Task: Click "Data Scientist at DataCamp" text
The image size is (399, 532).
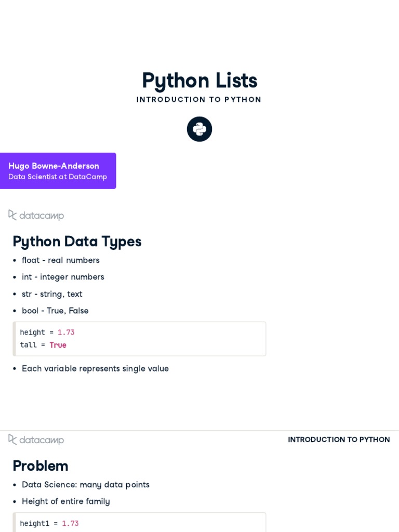Action: pyautogui.click(x=58, y=177)
